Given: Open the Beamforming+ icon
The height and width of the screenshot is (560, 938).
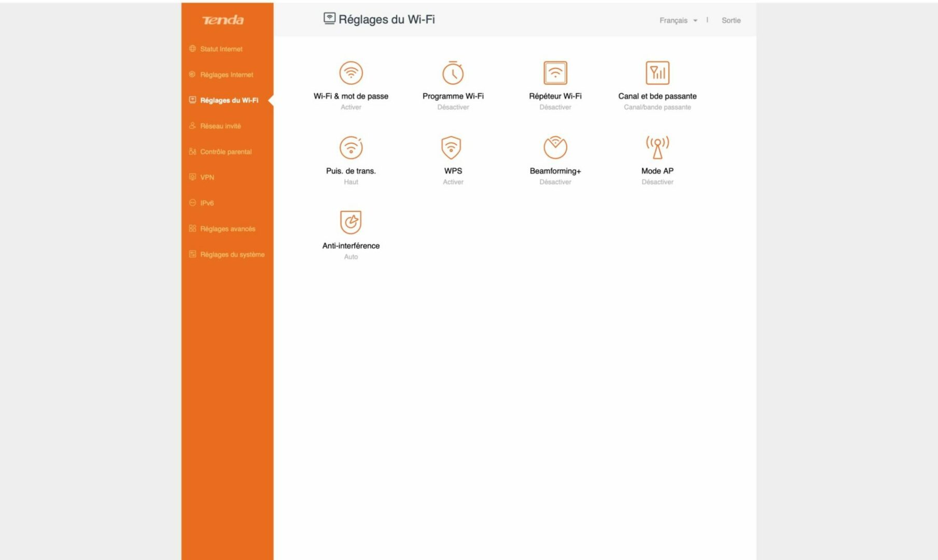Looking at the screenshot, I should [x=555, y=148].
